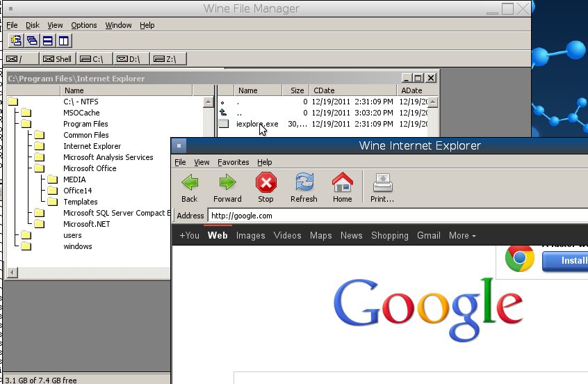Image resolution: width=588 pixels, height=384 pixels.
Task: Select Microsoft.NET folder in tree
Action: click(86, 224)
